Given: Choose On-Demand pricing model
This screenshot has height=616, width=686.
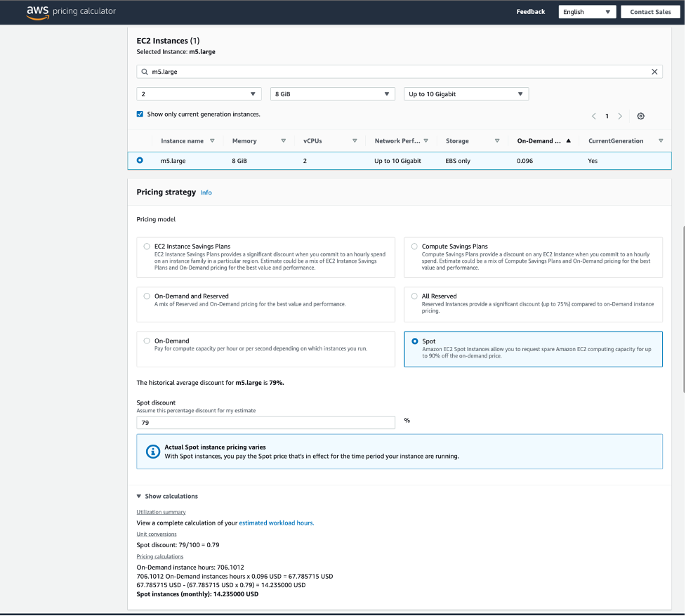Looking at the screenshot, I should click(147, 341).
